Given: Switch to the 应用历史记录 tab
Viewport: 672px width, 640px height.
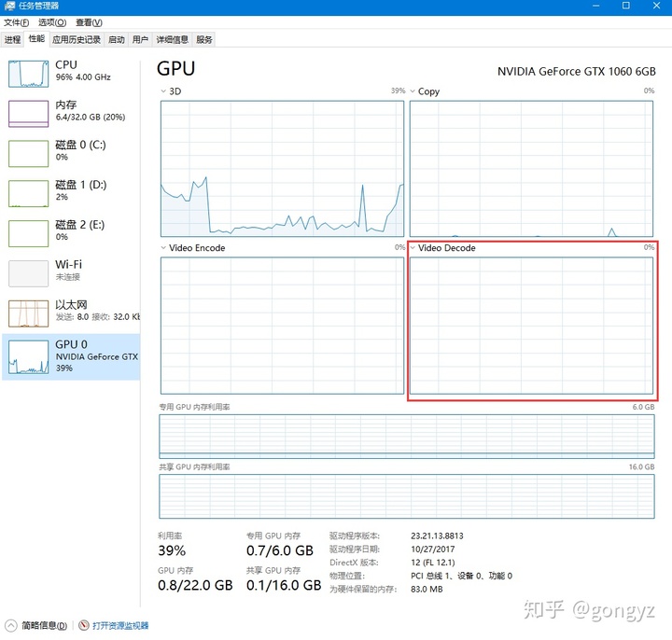Looking at the screenshot, I should (77, 39).
